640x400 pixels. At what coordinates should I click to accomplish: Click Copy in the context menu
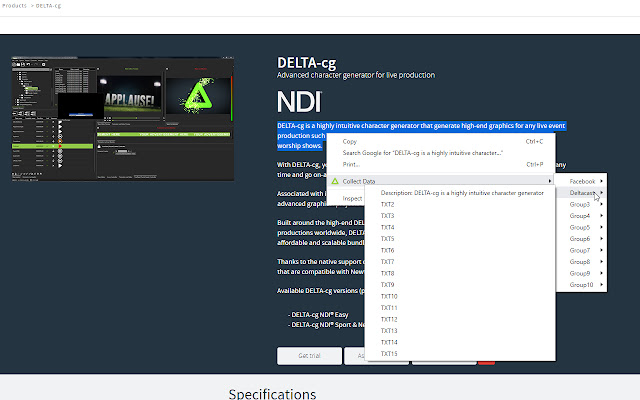[441, 141]
